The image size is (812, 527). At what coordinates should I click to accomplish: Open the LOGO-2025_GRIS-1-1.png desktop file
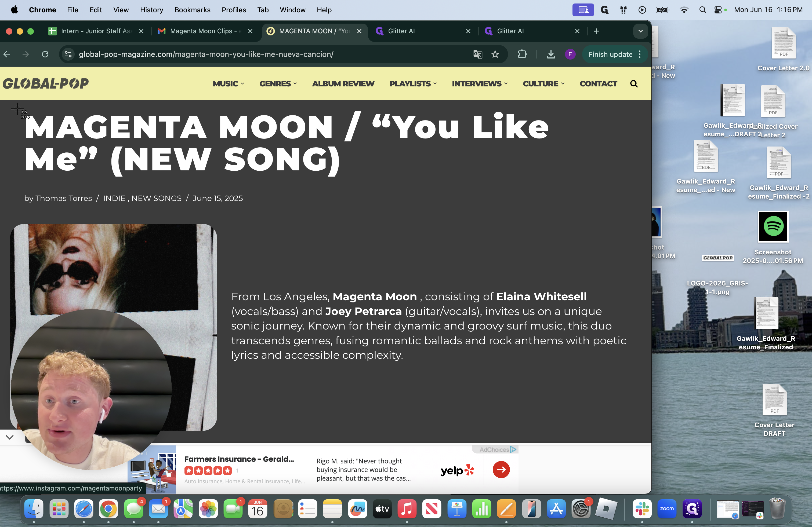tap(717, 258)
